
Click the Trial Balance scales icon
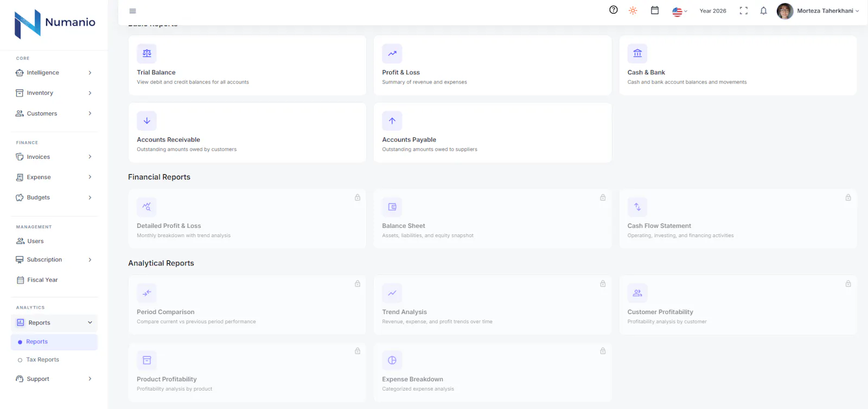tap(147, 54)
